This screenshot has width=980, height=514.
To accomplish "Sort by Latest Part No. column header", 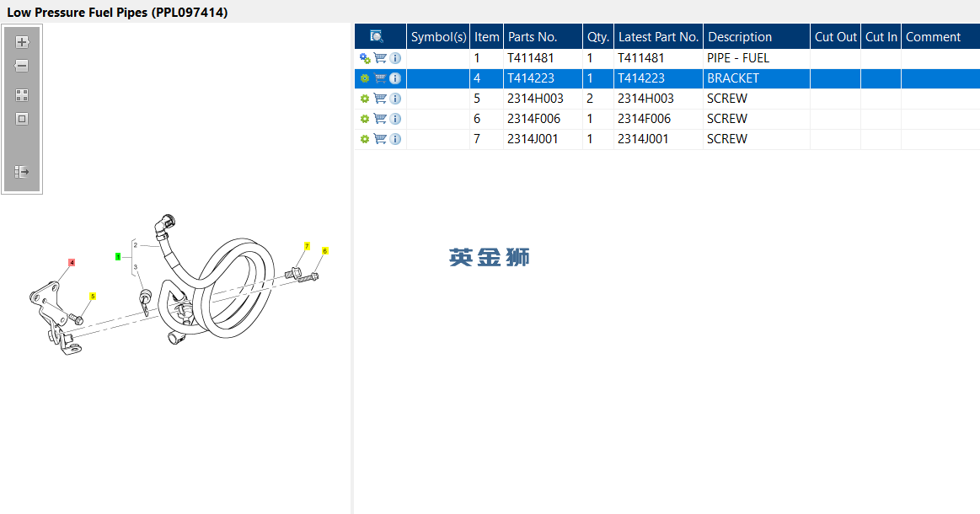I will click(659, 37).
